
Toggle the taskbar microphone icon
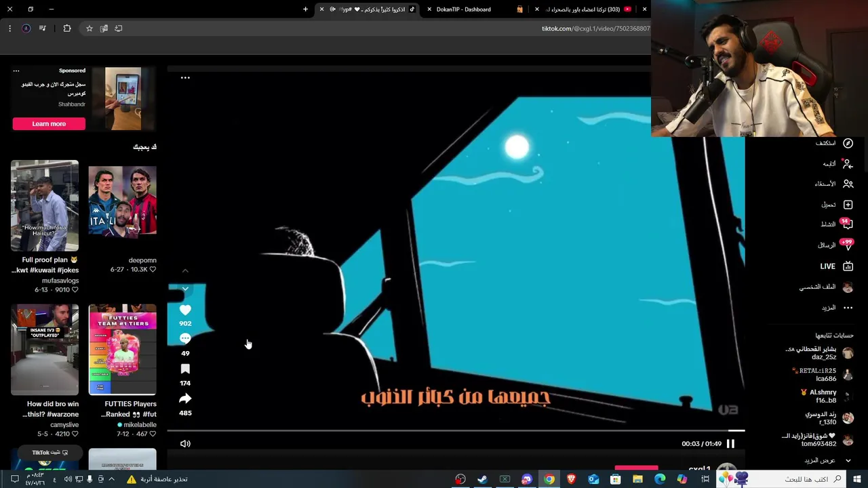[90, 479]
